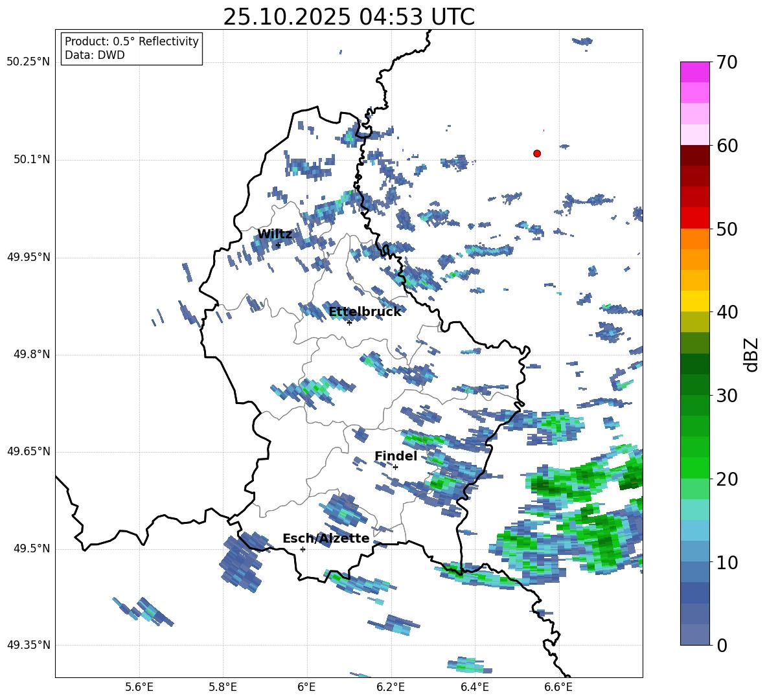The width and height of the screenshot is (767, 700).
Task: Click the 5.8°E longitude label
Action: click(x=223, y=687)
